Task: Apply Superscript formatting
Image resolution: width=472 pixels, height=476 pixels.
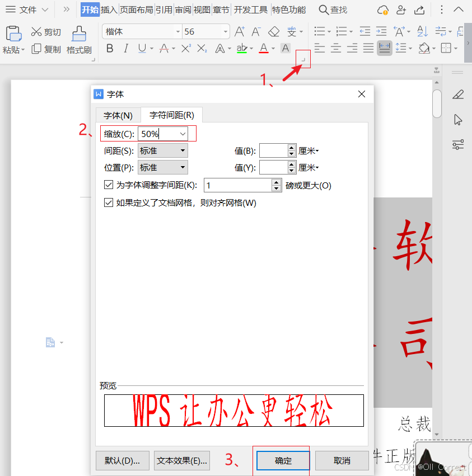Action: pyautogui.click(x=186, y=48)
